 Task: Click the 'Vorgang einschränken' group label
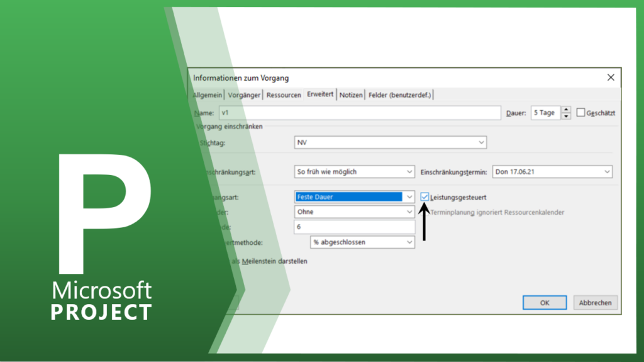click(x=229, y=127)
